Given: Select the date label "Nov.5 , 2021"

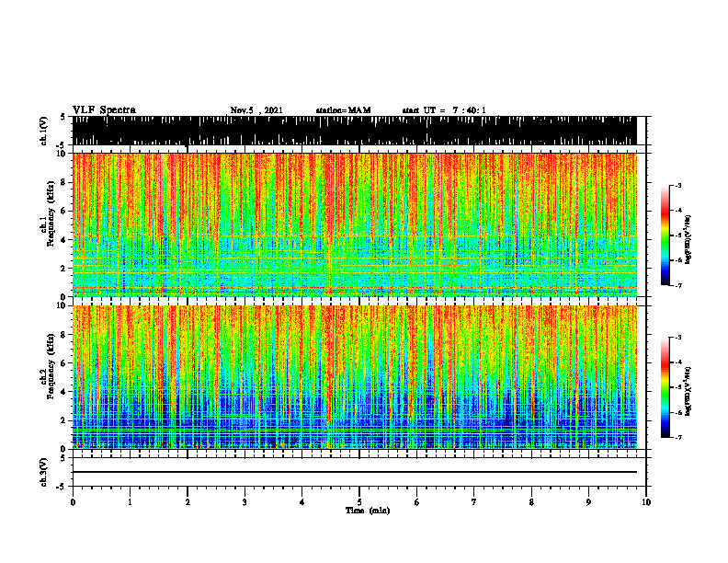Looking at the screenshot, I should click(256, 110).
